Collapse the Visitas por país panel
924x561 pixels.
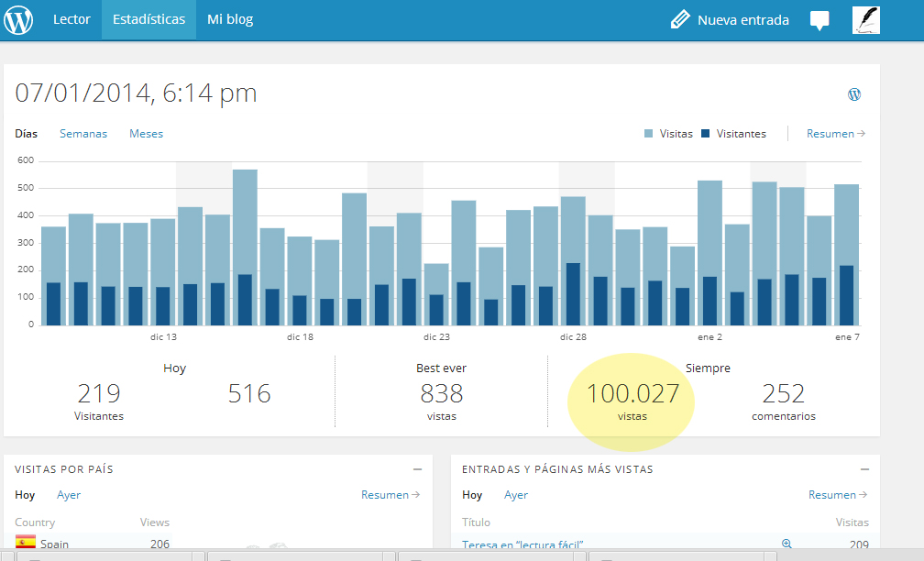click(x=417, y=468)
